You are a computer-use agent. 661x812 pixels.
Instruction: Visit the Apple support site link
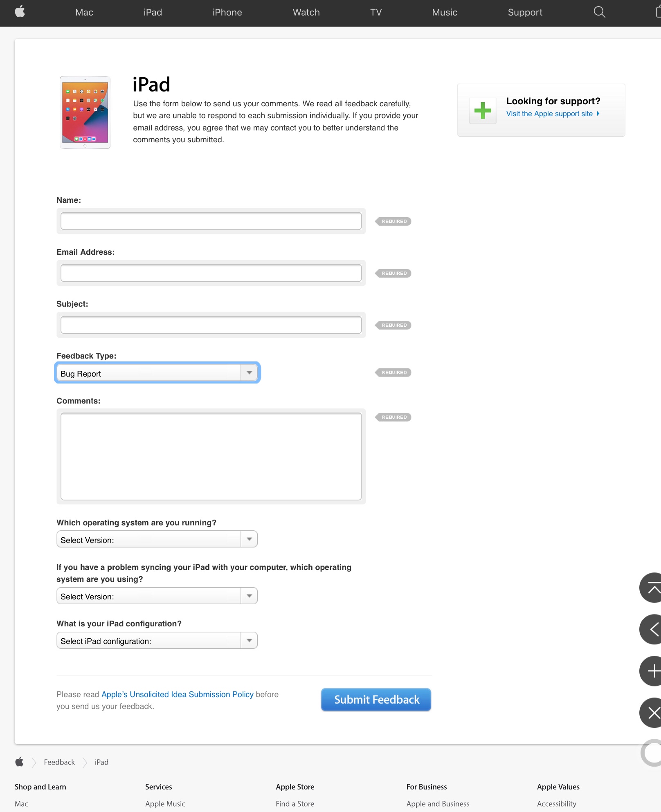(x=549, y=114)
